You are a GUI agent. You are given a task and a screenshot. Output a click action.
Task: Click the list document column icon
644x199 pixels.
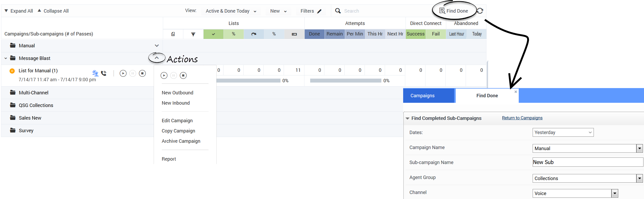tap(173, 34)
